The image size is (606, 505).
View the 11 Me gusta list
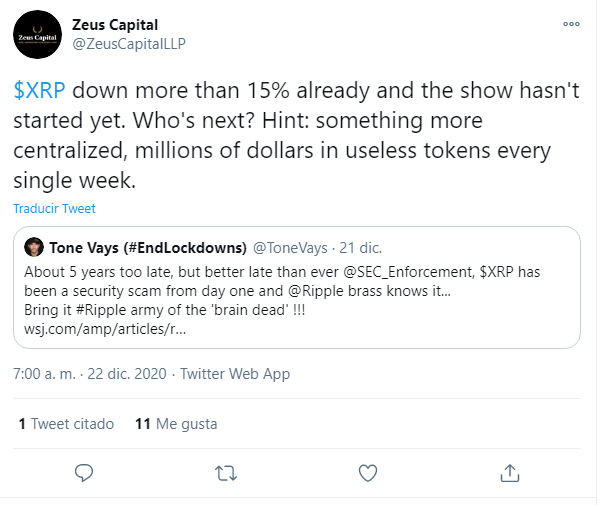tap(175, 424)
